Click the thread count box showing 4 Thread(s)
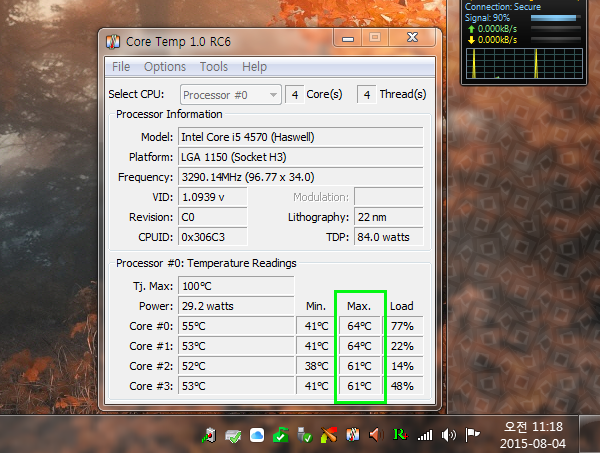 click(367, 95)
